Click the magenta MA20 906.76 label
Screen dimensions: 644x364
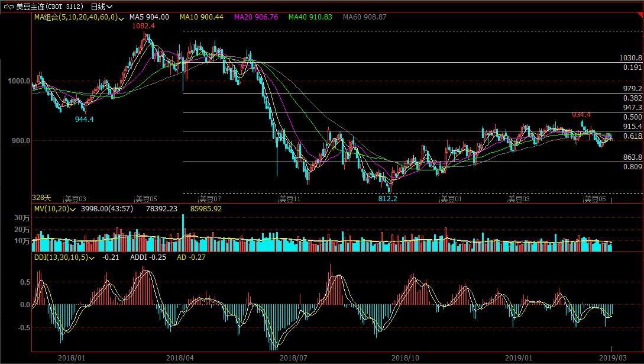[x=256, y=18]
